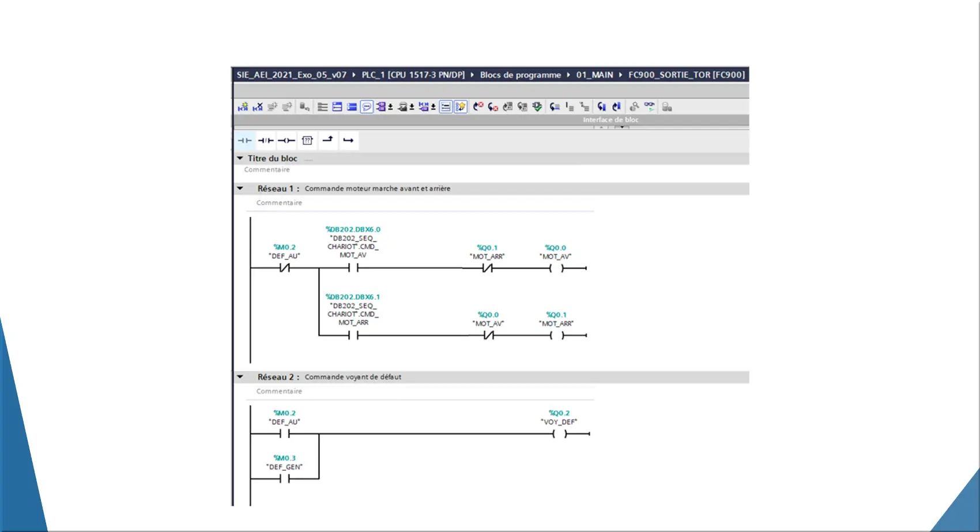Open SIE_AEI_2021_Exo_05_v07 in breadcrumb
Image resolution: width=980 pixels, height=532 pixels.
291,75
